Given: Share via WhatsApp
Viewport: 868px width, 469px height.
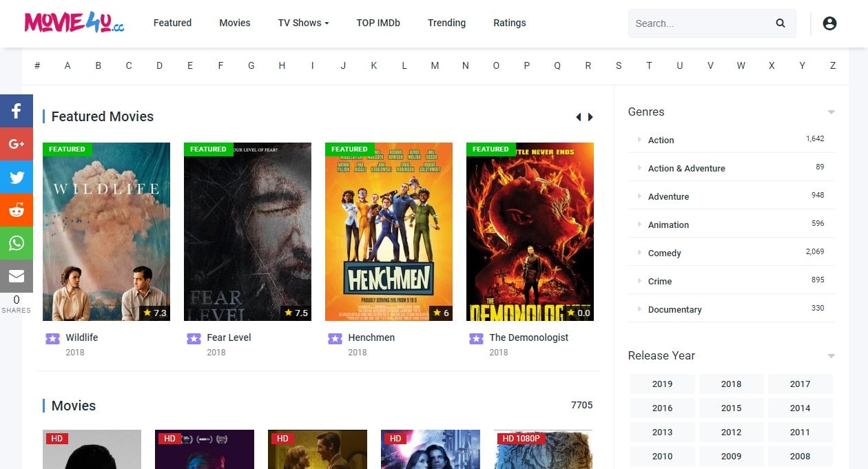Looking at the screenshot, I should [x=17, y=243].
